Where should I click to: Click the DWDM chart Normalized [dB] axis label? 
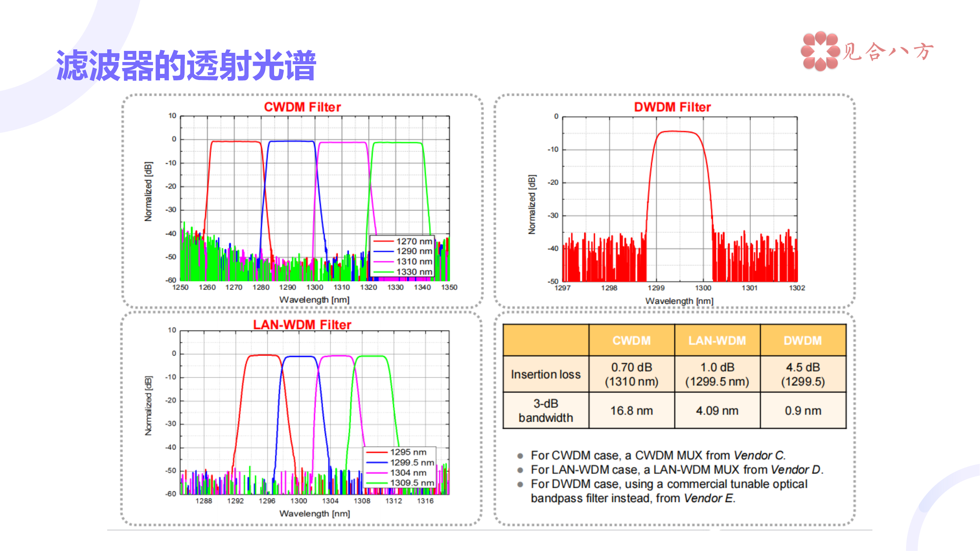pyautogui.click(x=532, y=204)
